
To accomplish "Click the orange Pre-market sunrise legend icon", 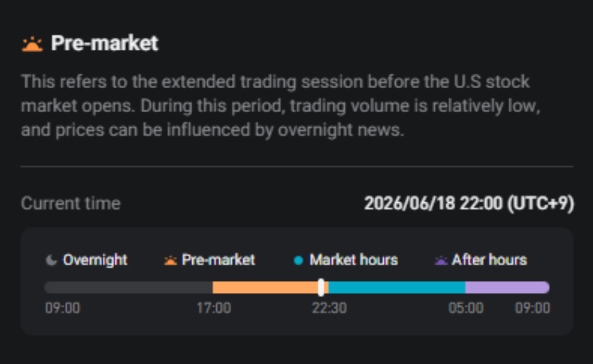I will (171, 260).
